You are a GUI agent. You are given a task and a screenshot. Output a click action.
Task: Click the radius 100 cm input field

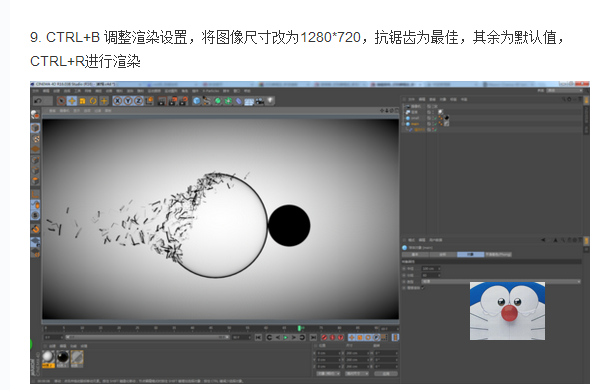click(x=431, y=269)
